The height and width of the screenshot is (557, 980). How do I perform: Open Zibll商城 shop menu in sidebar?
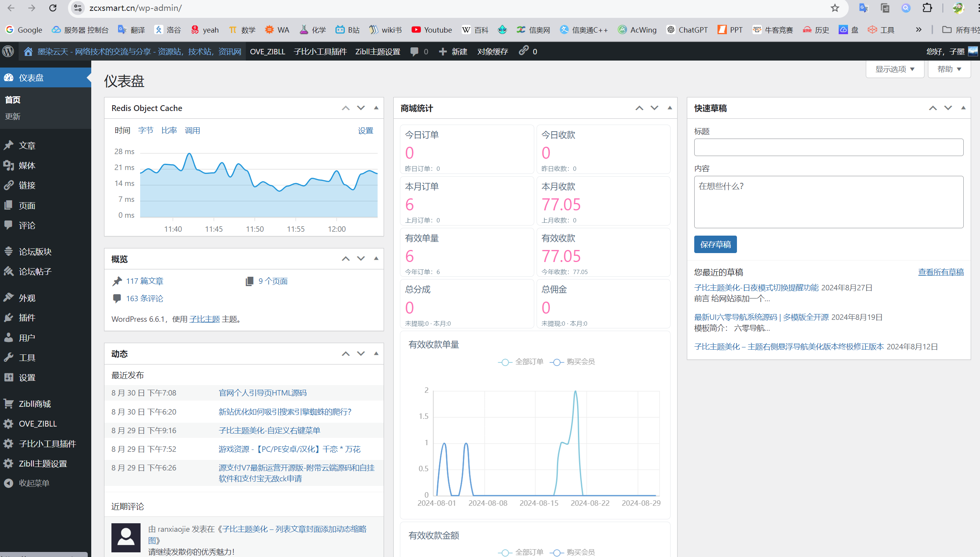point(45,404)
